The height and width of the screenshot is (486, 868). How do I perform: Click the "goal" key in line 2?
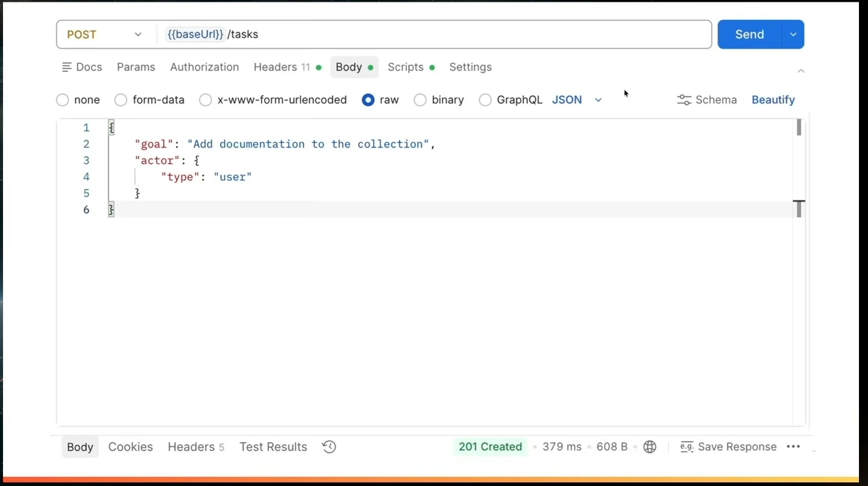click(154, 144)
